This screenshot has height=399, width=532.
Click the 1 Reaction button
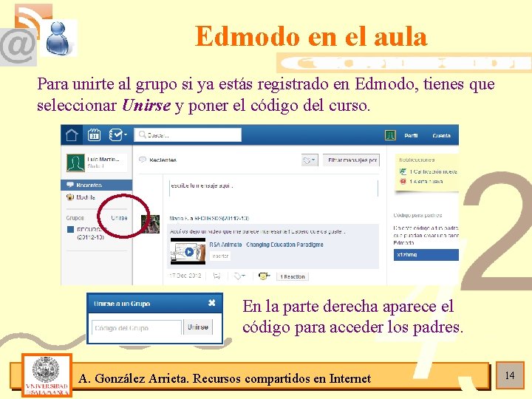(293, 276)
